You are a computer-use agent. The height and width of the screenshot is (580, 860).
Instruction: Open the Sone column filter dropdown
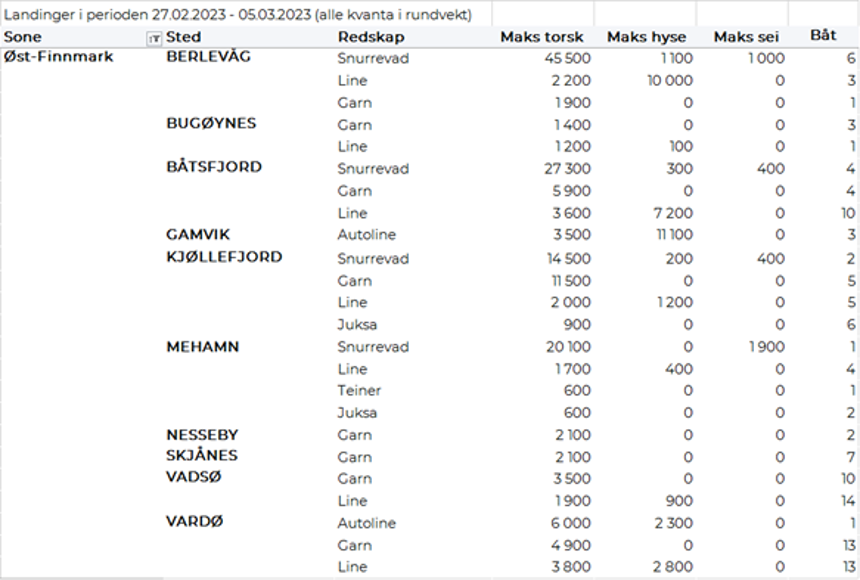coord(154,38)
